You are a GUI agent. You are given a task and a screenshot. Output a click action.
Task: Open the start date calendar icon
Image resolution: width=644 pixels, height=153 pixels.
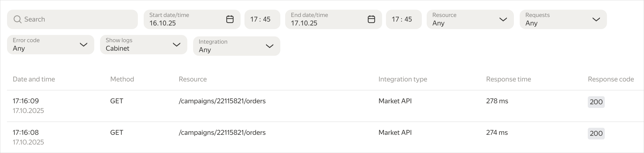tap(229, 19)
